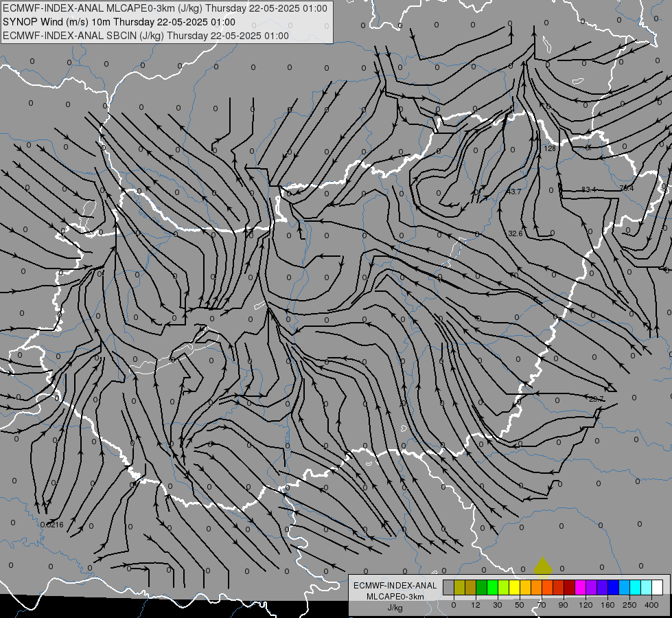Click the 76.4 value label
The image size is (672, 618).
627,188
